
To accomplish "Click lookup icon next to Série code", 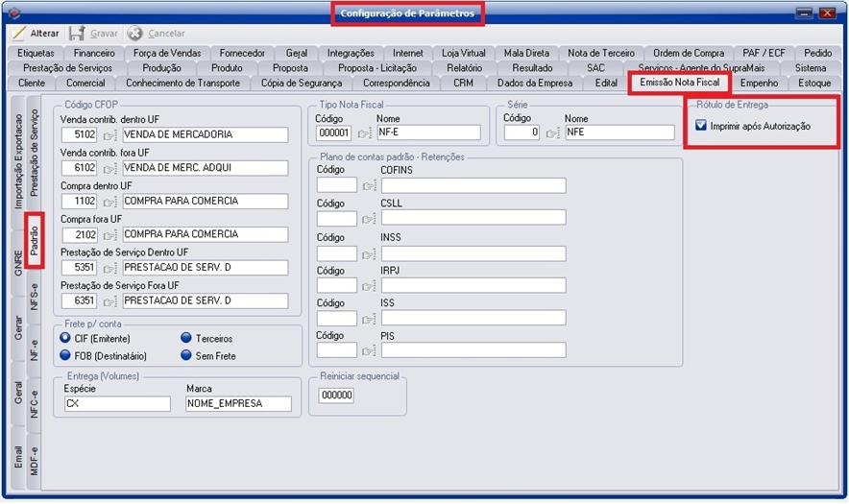I will [552, 132].
